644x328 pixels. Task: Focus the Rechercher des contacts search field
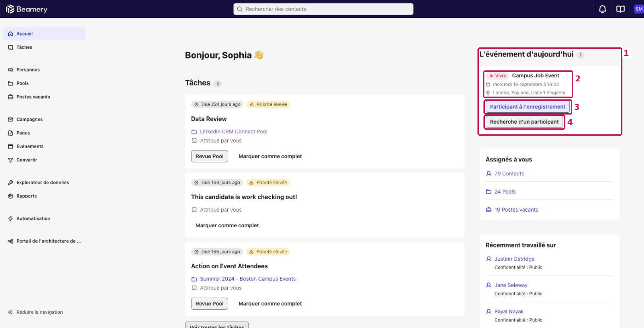click(323, 9)
